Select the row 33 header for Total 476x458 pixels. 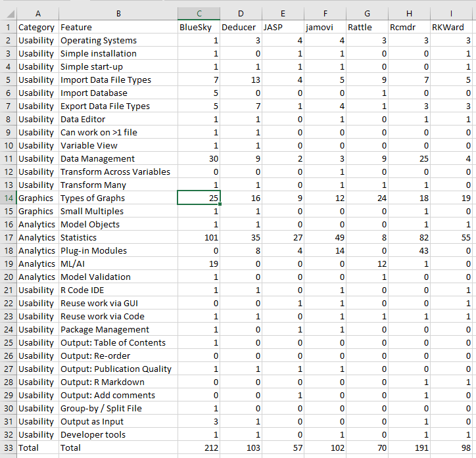pos(8,447)
